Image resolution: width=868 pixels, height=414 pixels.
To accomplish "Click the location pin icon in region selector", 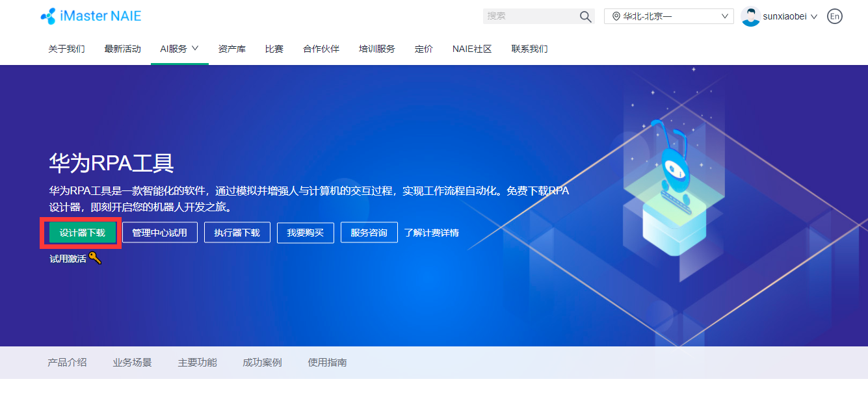I will (616, 16).
